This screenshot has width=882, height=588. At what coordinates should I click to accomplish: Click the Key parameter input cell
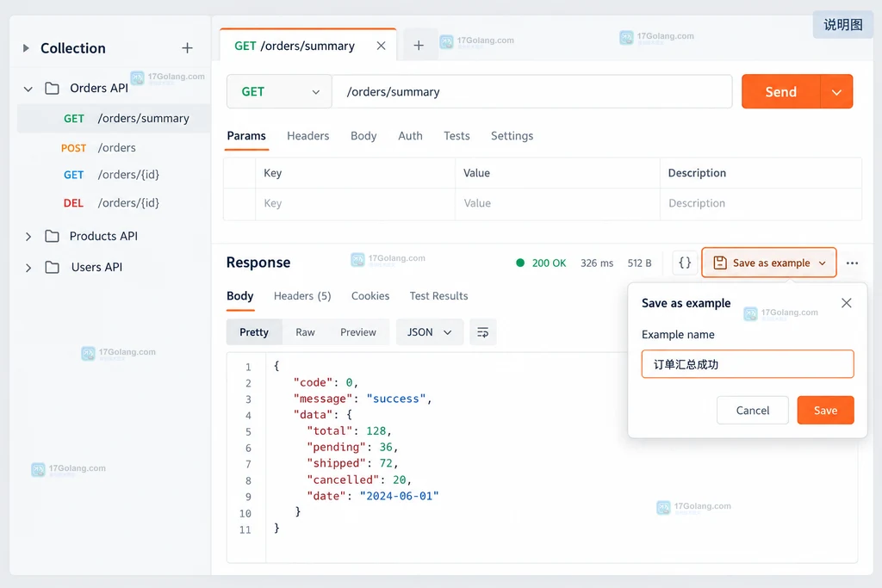356,203
